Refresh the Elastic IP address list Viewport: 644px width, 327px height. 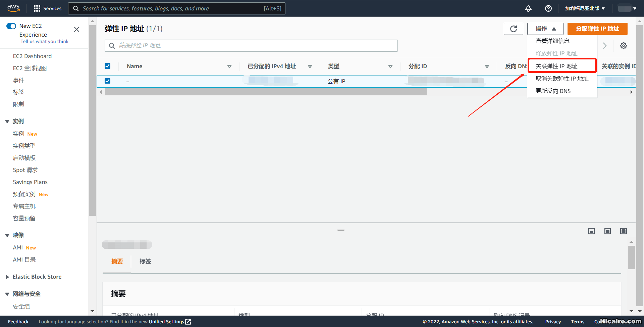[x=513, y=29]
